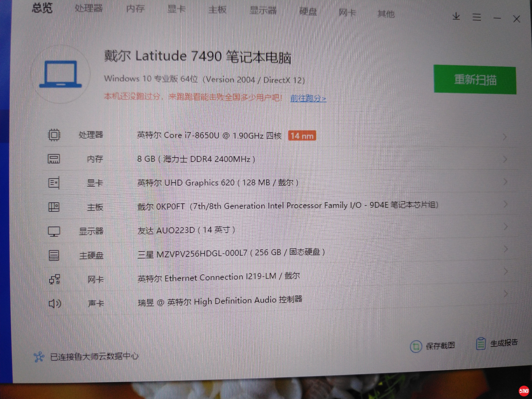
Task: Click the monitor display icon
Action: click(54, 231)
